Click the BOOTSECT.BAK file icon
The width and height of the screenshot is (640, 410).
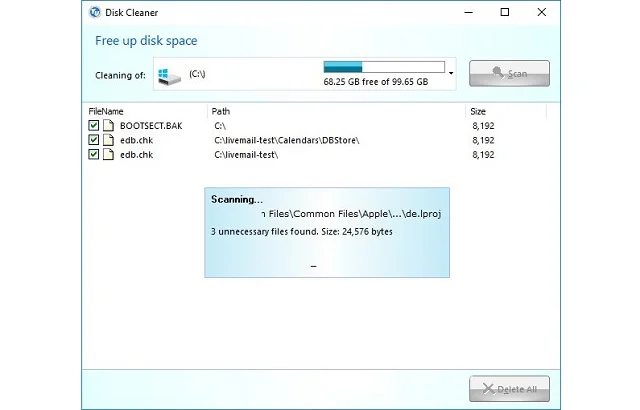pos(108,126)
